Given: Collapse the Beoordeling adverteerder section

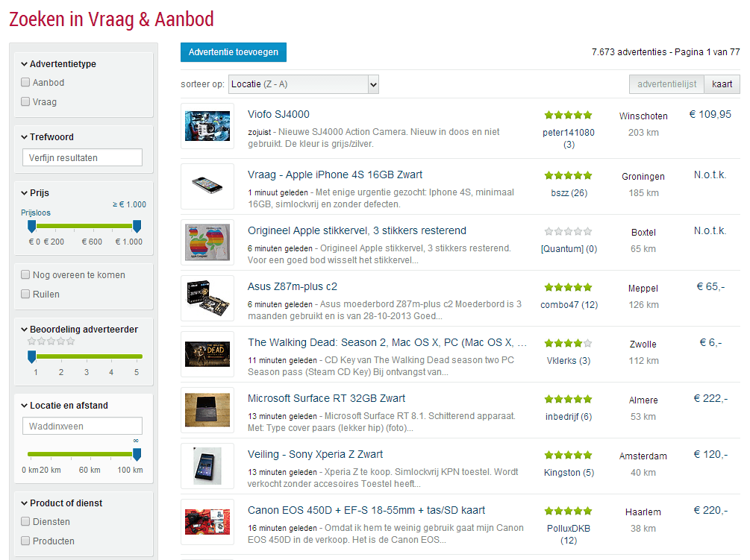Looking at the screenshot, I should (x=79, y=330).
